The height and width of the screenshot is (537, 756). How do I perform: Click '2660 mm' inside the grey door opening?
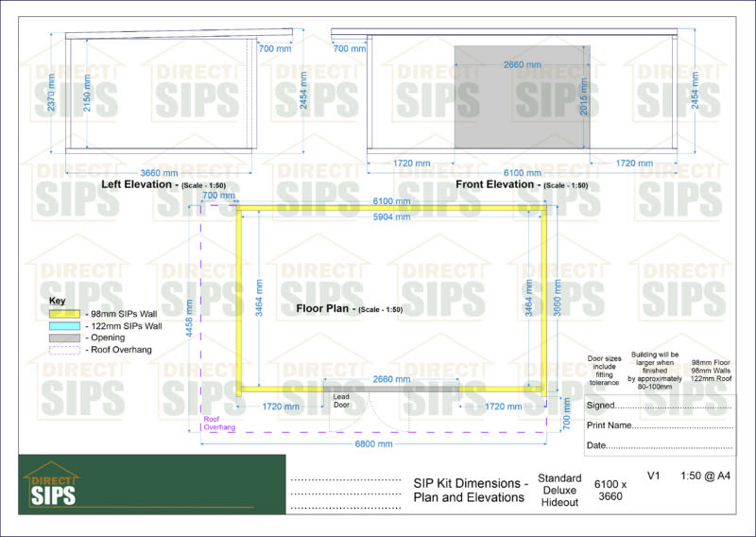click(x=523, y=64)
